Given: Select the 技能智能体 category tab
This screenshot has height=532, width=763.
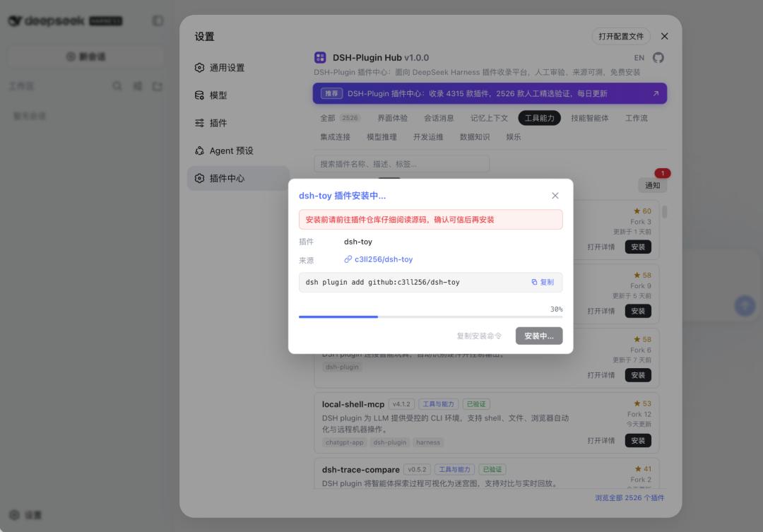Looking at the screenshot, I should [x=590, y=118].
